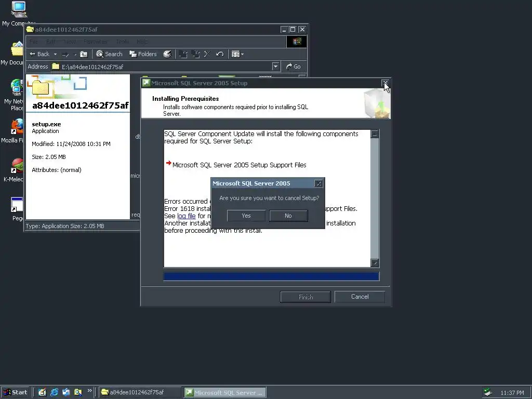Select the Peg shortcut icon on desktop
532x399 pixels.
[17, 209]
